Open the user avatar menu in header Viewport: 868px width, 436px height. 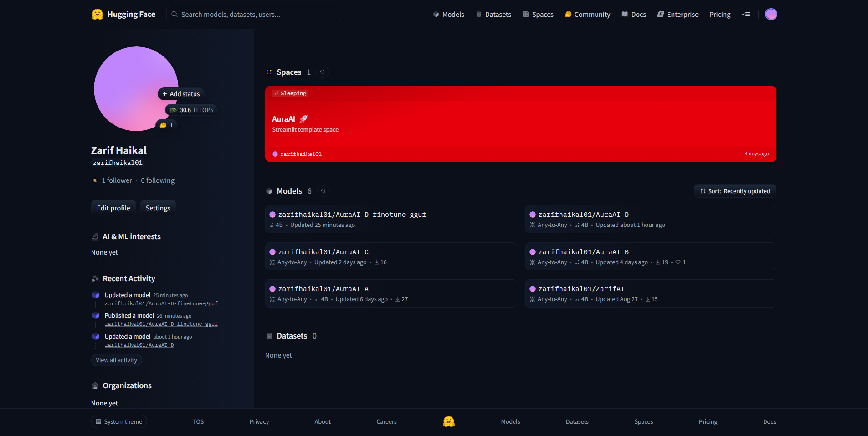pyautogui.click(x=770, y=14)
